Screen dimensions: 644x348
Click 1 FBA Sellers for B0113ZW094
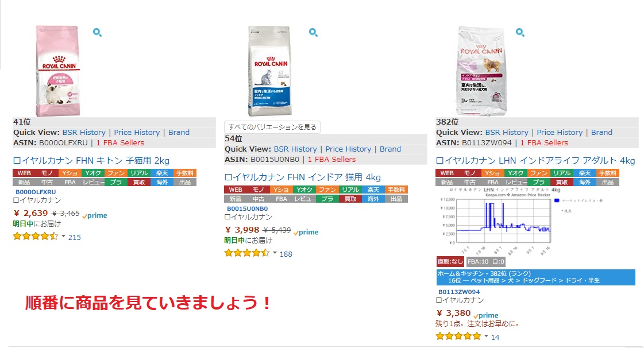[x=544, y=143]
